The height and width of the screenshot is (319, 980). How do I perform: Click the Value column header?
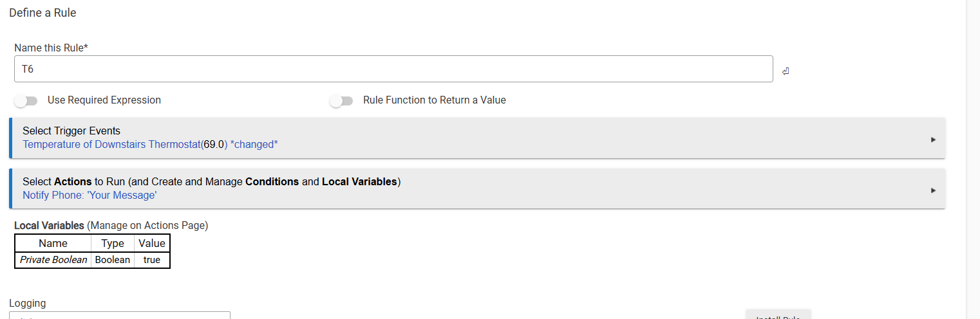point(152,243)
